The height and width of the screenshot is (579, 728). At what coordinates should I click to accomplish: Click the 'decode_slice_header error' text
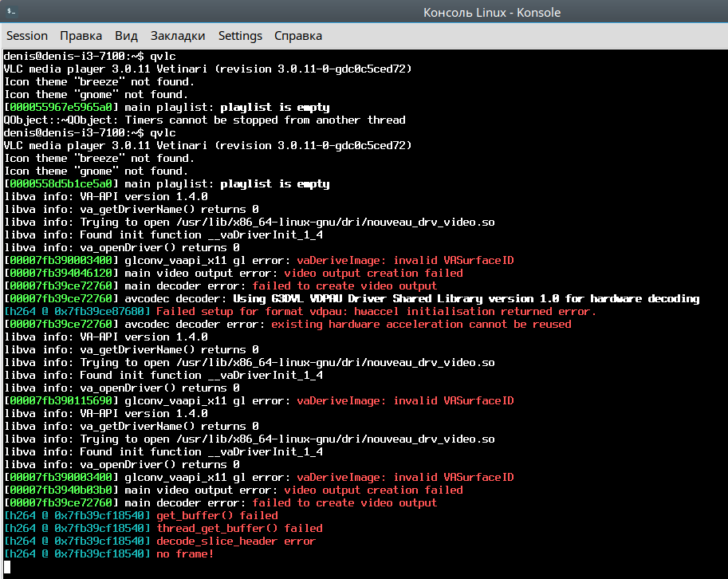pyautogui.click(x=236, y=542)
